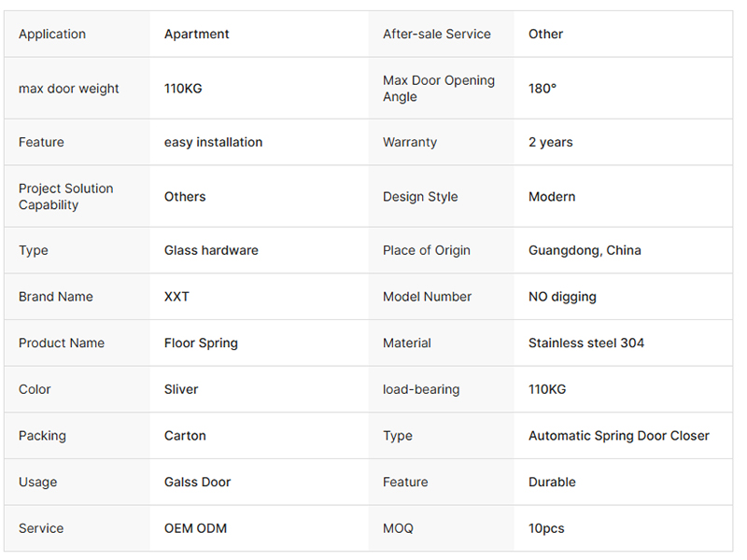Viewport: 747px width, 560px height.
Task: Click the 'Floor Spring' product name
Action: pyautogui.click(x=201, y=343)
